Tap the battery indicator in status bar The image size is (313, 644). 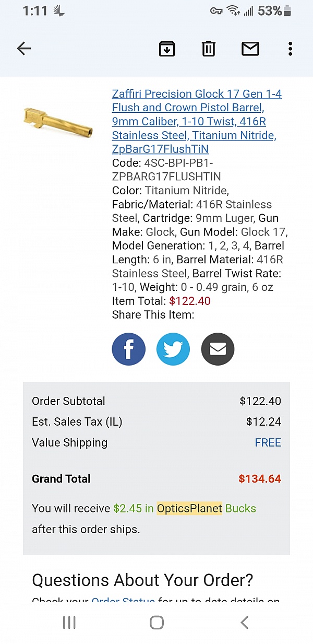(287, 11)
